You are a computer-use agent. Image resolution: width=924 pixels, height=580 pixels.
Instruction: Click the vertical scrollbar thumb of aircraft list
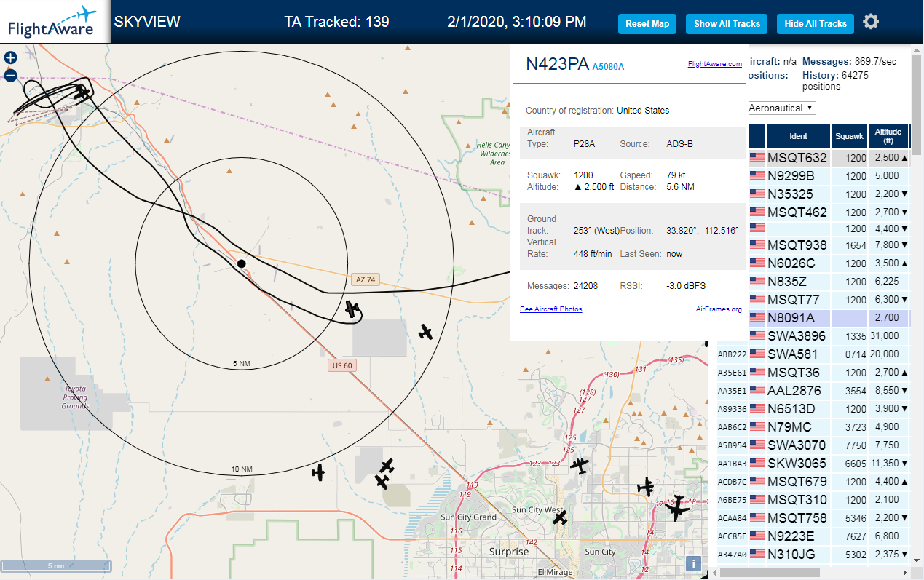tap(916, 103)
